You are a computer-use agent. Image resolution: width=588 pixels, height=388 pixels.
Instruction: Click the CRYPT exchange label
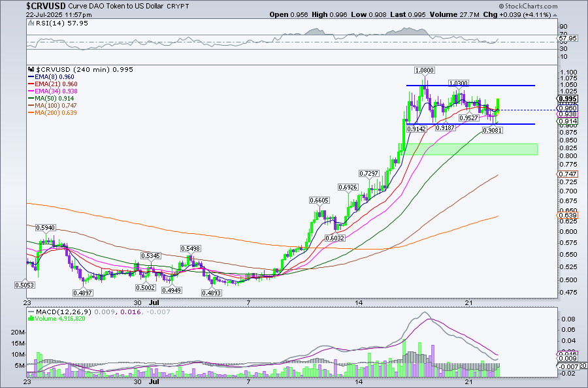point(178,7)
